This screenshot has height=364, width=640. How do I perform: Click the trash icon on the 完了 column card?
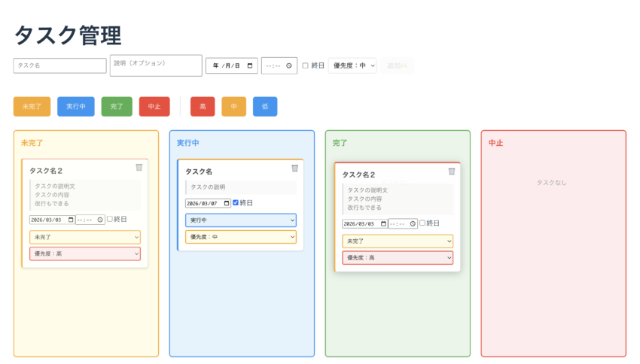(x=451, y=171)
